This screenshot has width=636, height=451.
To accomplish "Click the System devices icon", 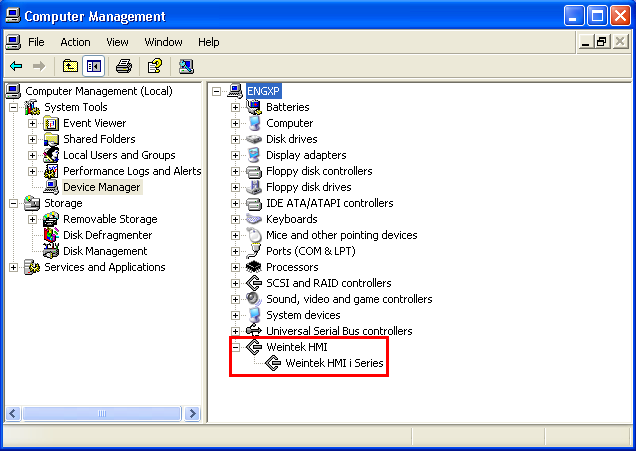I will pyautogui.click(x=254, y=315).
